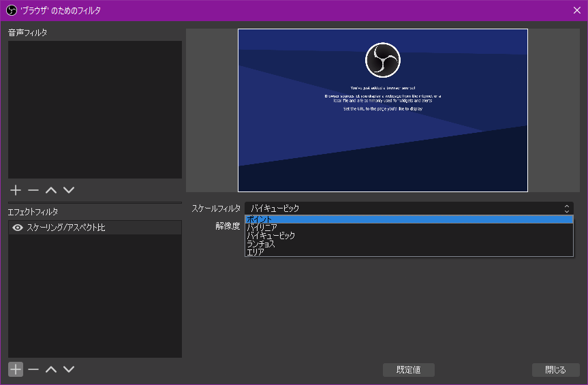Select the スケーリング/アスペクト比 effect filter row
This screenshot has height=385, width=588.
pyautogui.click(x=95, y=228)
